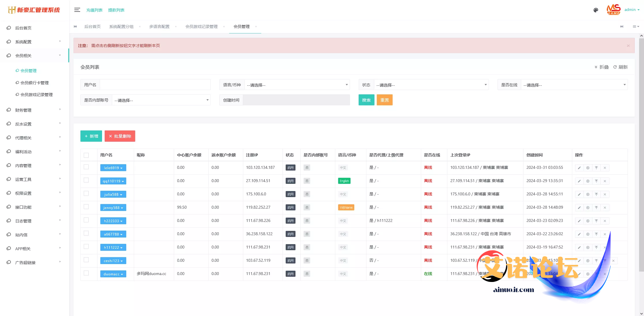Image resolution: width=644 pixels, height=316 pixels.
Task: Delete julia588 via the x icon
Action: [x=605, y=194]
